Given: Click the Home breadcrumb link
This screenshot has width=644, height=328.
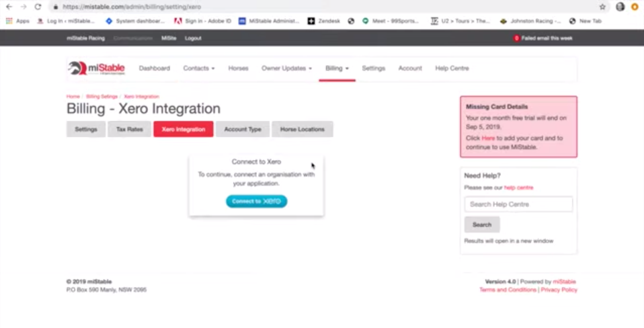Looking at the screenshot, I should [x=73, y=97].
